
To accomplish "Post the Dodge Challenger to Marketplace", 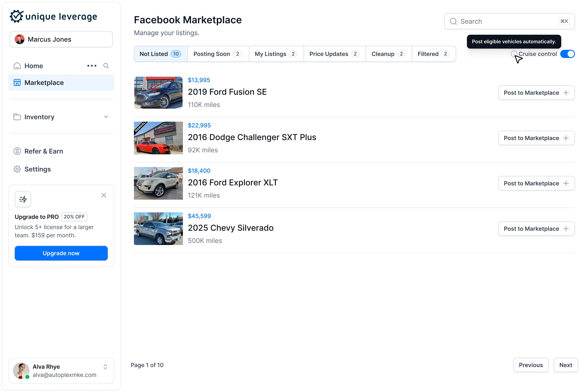I will [x=536, y=138].
